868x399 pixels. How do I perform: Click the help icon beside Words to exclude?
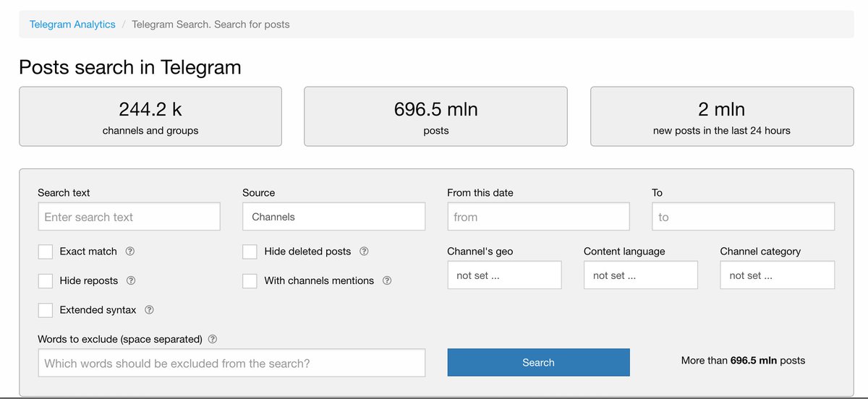(x=213, y=339)
